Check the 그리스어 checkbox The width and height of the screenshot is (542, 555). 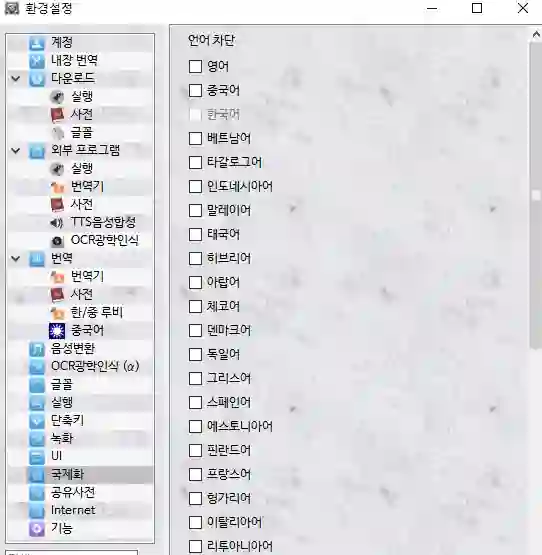[195, 378]
